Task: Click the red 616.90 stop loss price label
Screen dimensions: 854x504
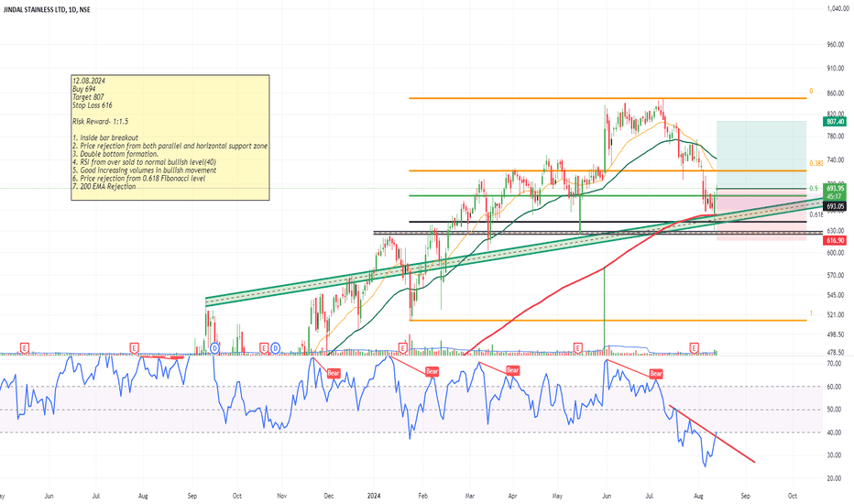Action: tap(835, 240)
